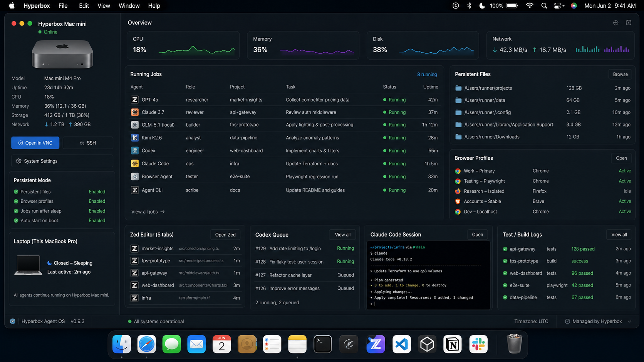The image size is (644, 362).
Task: Click the sleeping MacBook Pro laptop image
Action: point(28,265)
